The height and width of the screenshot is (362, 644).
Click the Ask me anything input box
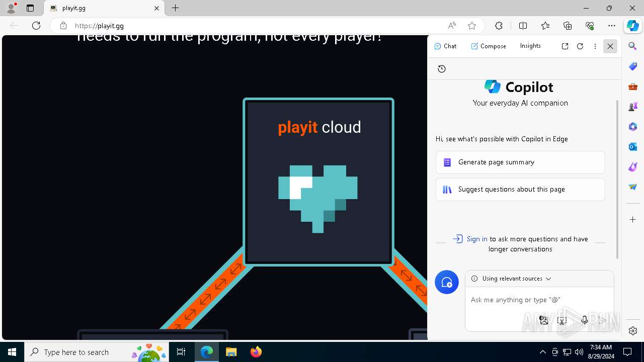pos(539,300)
